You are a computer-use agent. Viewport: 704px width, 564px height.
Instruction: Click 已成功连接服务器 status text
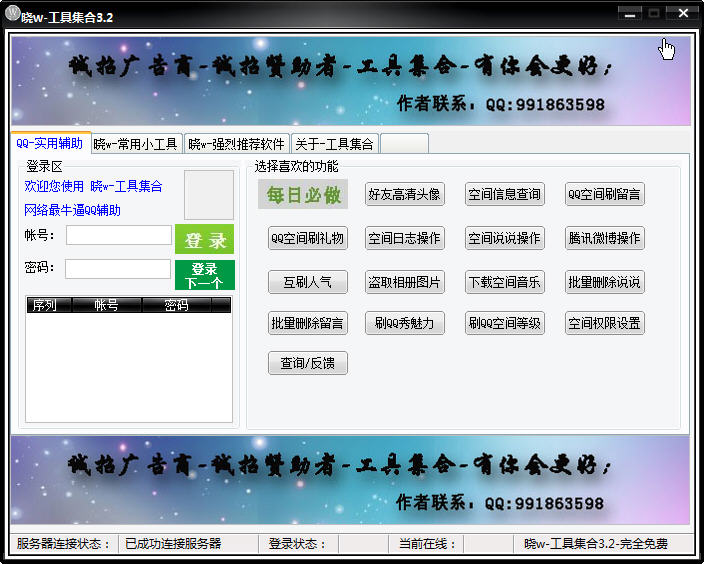pyautogui.click(x=173, y=544)
